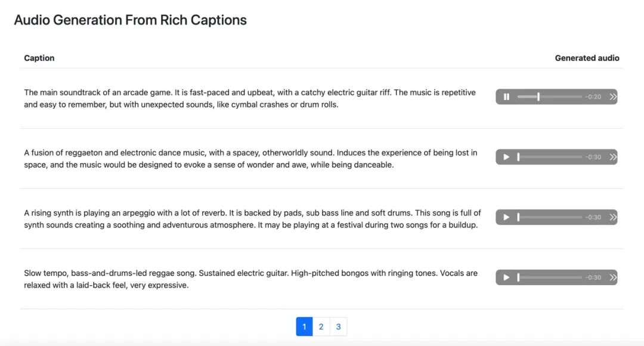Play the slow tempo reggae song audio
644x346 pixels.
click(x=506, y=278)
